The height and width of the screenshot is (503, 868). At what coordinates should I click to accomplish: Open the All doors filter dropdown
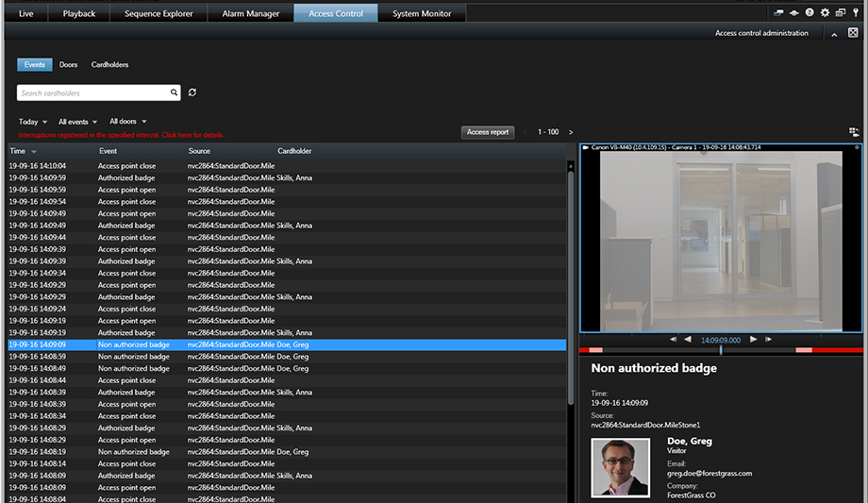point(127,122)
